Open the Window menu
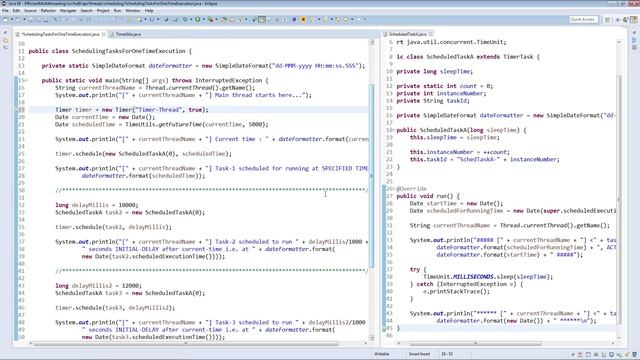Screen dimensions: 640x360 coord(133,11)
